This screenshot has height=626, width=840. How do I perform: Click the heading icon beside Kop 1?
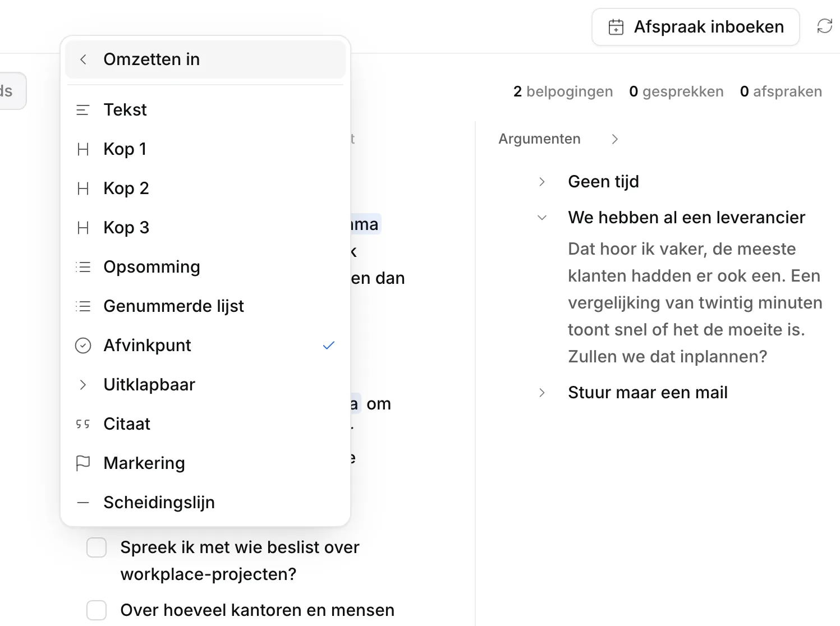83,149
